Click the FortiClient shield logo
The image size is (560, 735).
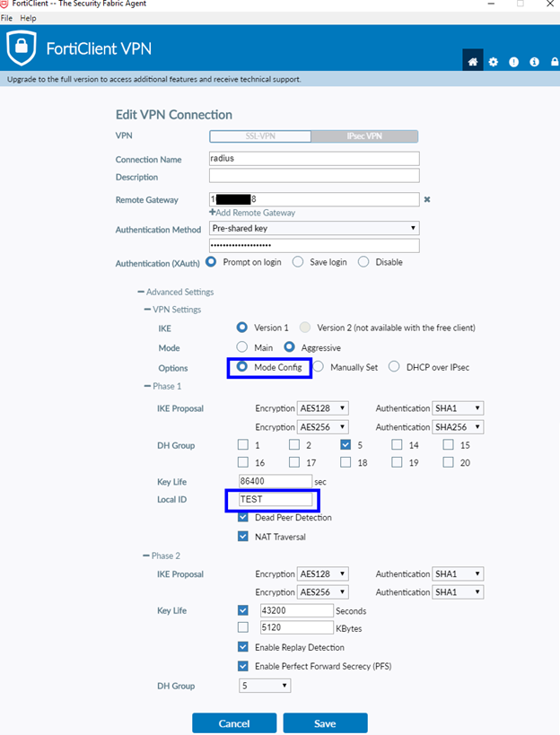pos(22,48)
